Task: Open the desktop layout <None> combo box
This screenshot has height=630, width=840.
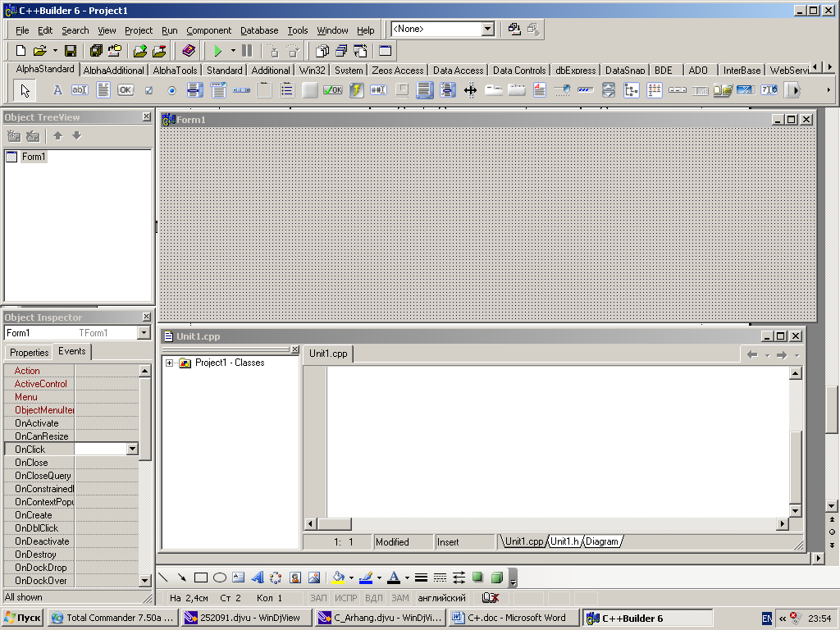Action: coord(442,29)
